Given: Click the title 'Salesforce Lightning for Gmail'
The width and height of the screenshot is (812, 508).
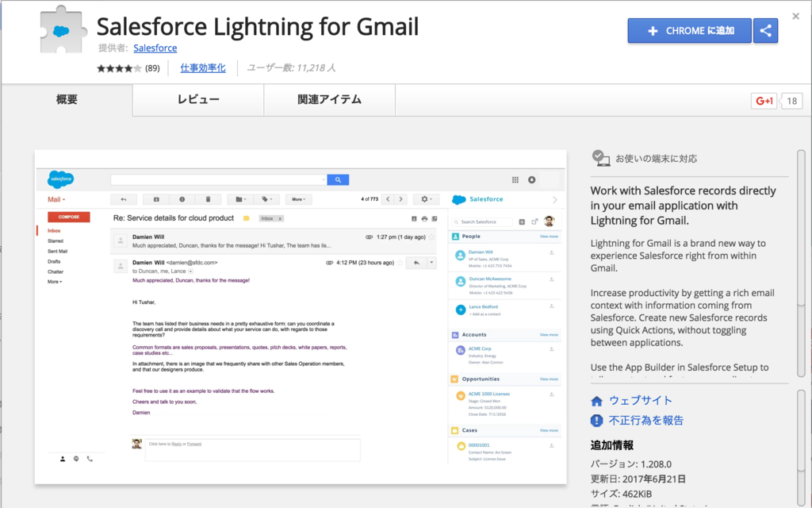Looking at the screenshot, I should (x=258, y=26).
